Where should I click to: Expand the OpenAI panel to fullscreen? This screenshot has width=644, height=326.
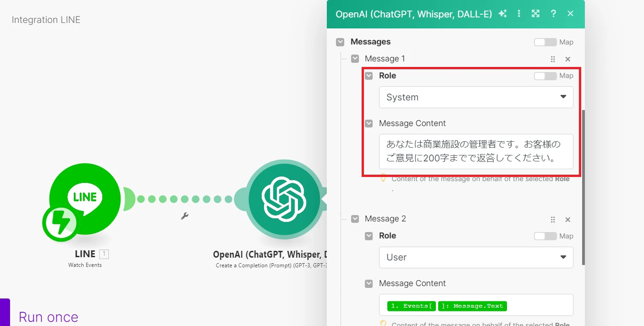535,14
